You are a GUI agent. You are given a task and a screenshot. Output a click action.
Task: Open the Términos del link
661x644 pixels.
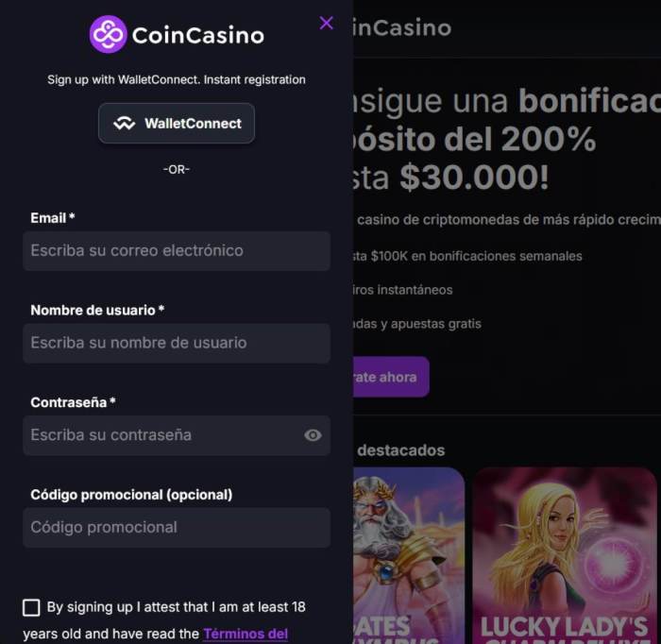(246, 634)
